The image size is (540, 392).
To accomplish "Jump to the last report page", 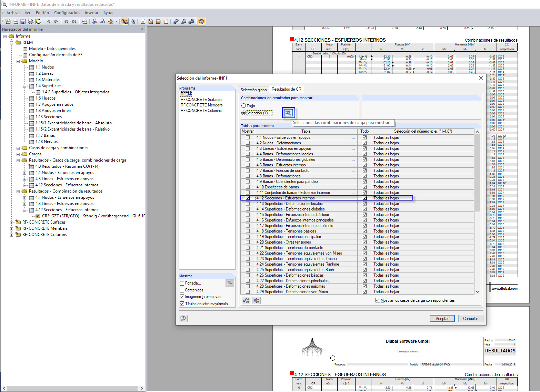I will (x=74, y=21).
